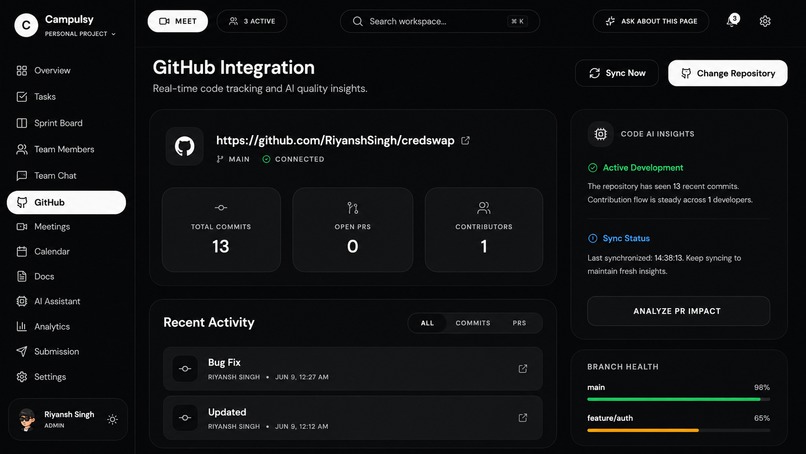Click Ask About This Page button

coord(651,21)
